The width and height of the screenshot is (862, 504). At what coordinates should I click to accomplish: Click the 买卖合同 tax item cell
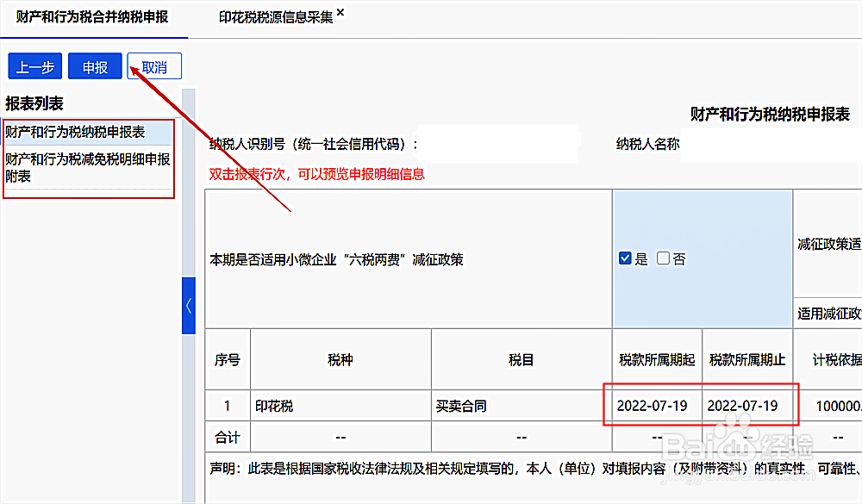click(522, 406)
